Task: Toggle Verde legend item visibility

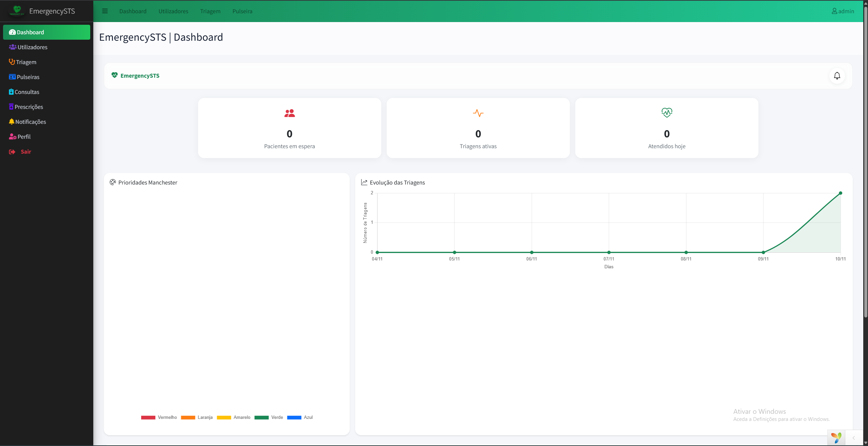Action: pos(269,417)
